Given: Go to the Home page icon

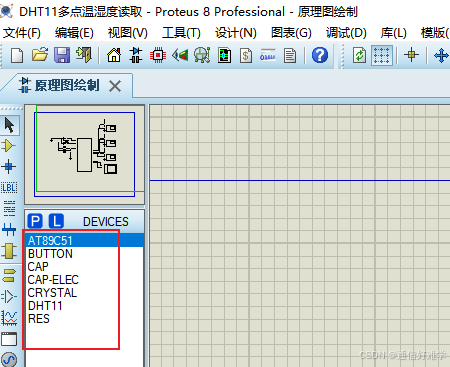Looking at the screenshot, I should [x=114, y=55].
